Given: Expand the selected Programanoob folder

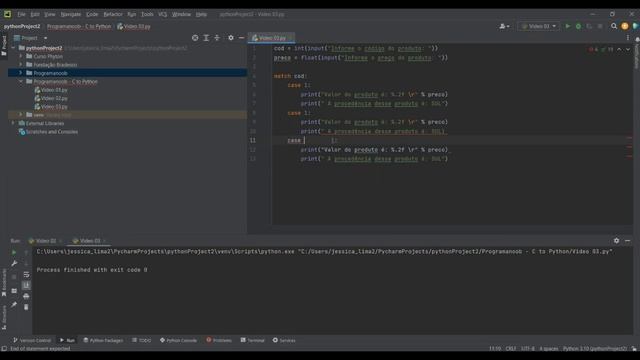Looking at the screenshot, I should 20,73.
